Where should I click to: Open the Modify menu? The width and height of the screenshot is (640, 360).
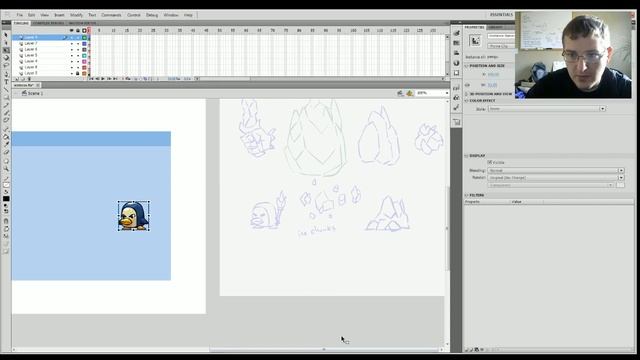click(76, 15)
